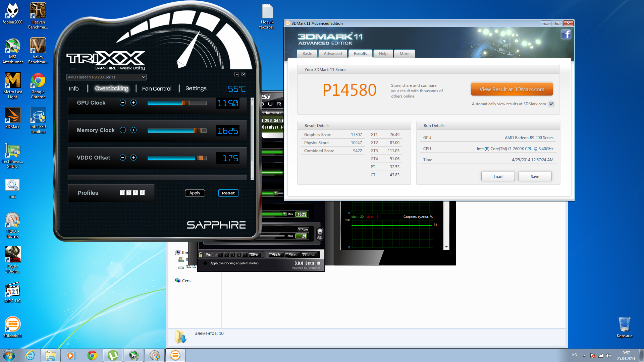Open AMD Radeon R9 200 Series dropdown
Image resolution: width=644 pixels, height=362 pixels.
pyautogui.click(x=106, y=77)
